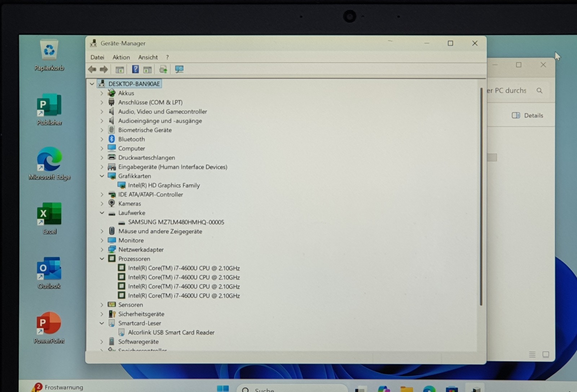Click the Monitore category icon
Viewport: 577px width, 392px height.
click(112, 240)
